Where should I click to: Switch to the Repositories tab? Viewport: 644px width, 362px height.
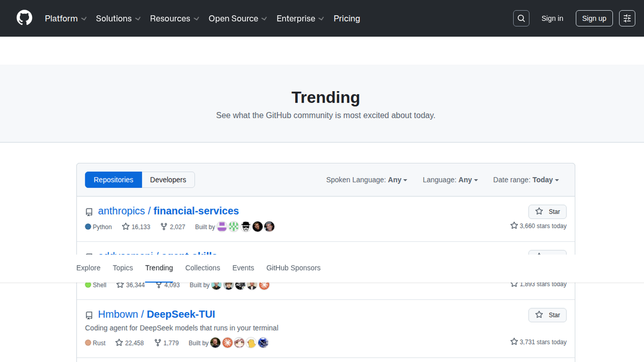click(113, 180)
